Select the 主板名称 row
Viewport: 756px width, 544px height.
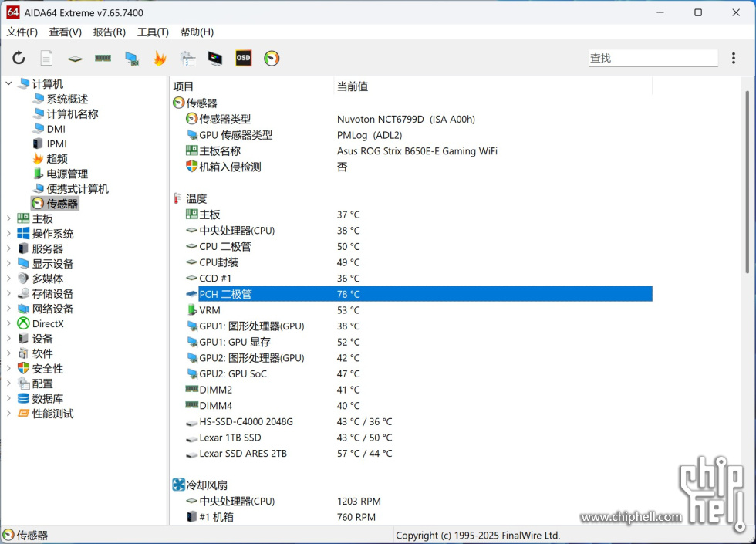(418, 150)
